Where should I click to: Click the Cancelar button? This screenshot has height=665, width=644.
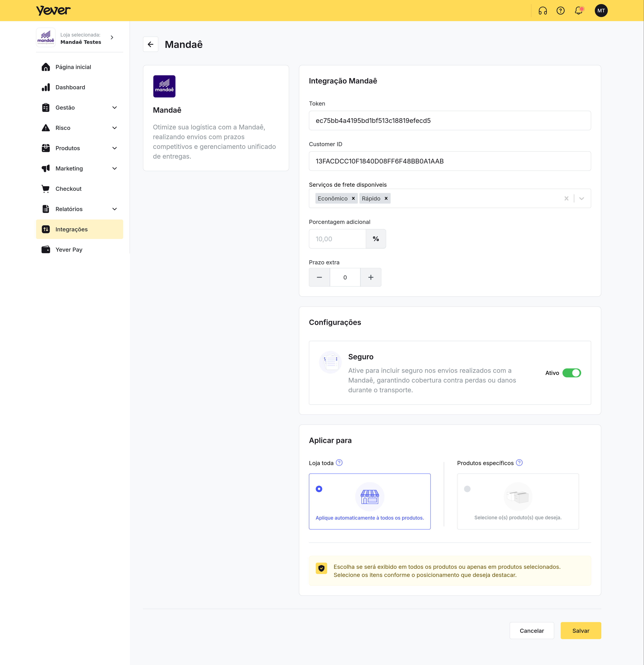pyautogui.click(x=532, y=631)
